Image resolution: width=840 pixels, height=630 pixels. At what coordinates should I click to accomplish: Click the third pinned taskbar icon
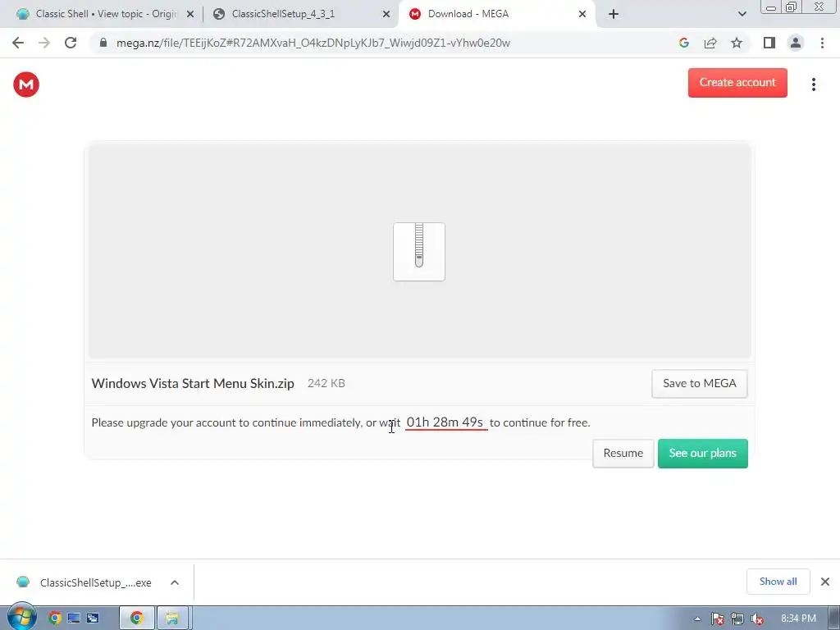point(93,619)
